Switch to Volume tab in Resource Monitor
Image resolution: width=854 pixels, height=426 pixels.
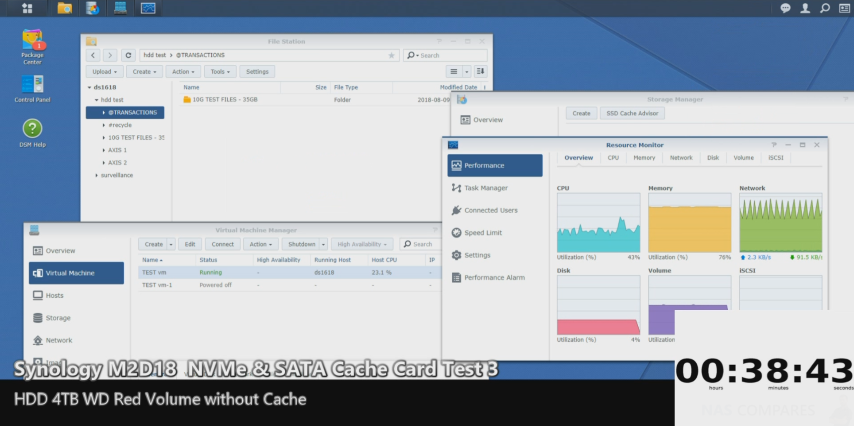pyautogui.click(x=743, y=158)
